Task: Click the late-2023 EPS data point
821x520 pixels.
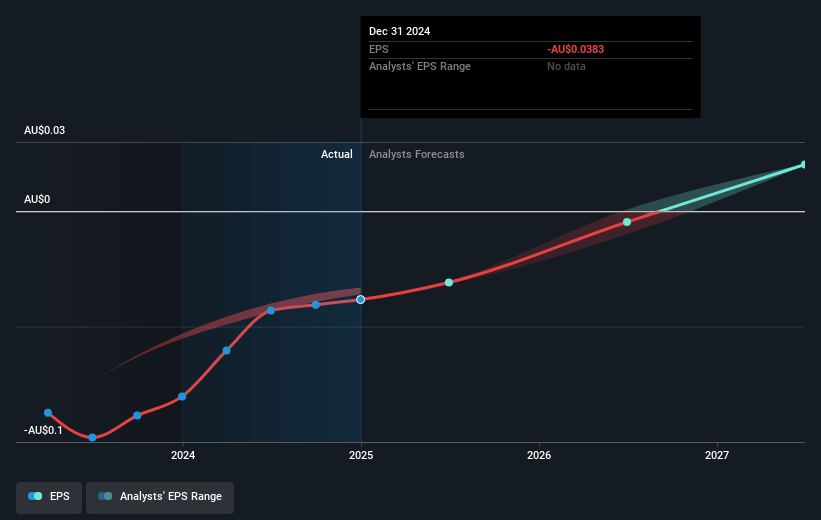Action: point(137,415)
